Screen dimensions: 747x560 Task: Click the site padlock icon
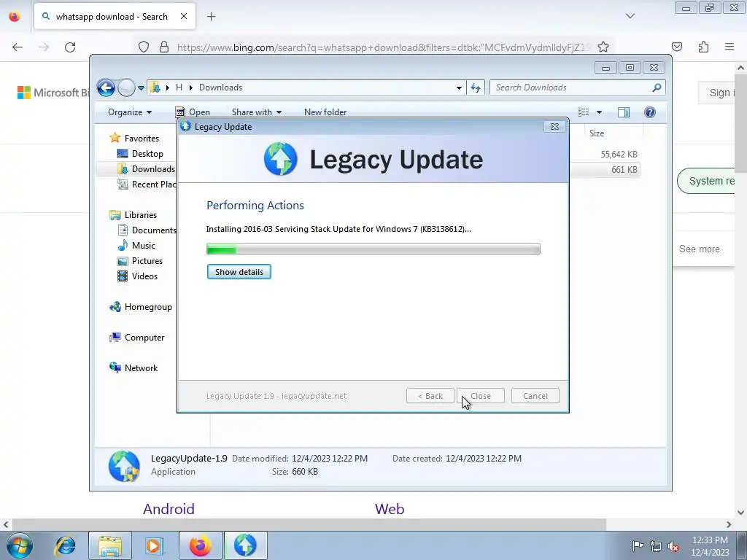point(164,47)
